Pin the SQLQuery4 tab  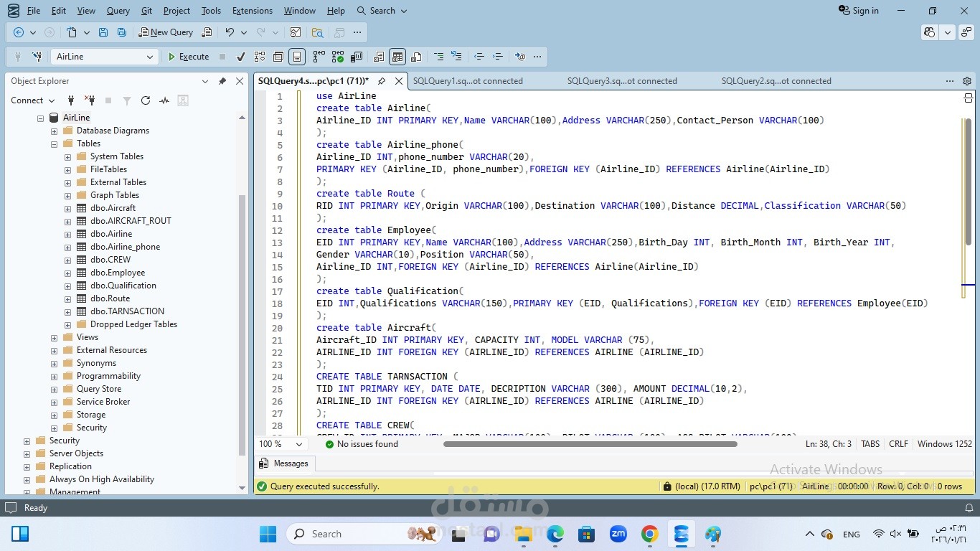(x=382, y=81)
